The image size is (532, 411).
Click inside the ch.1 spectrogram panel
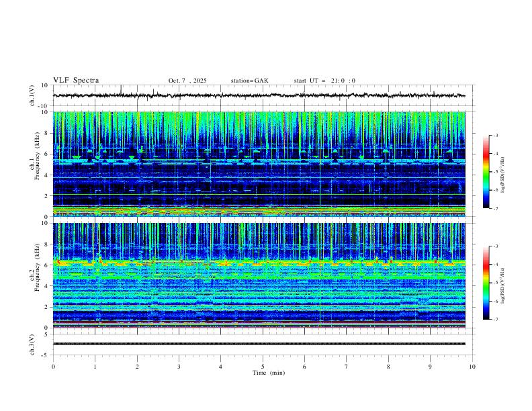(259, 164)
